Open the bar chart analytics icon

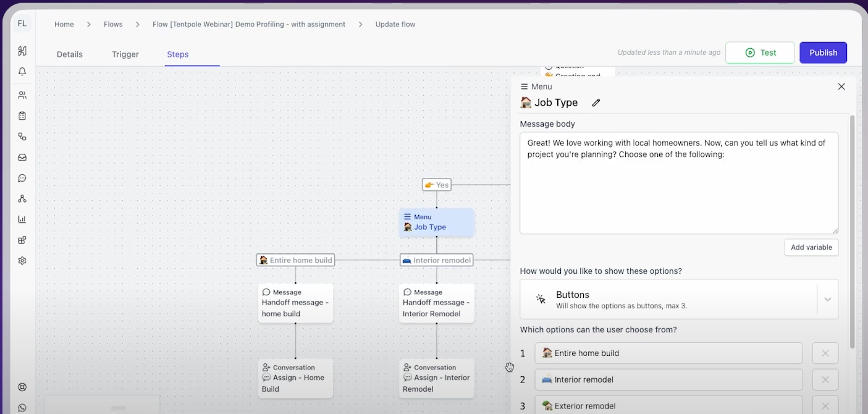click(x=22, y=219)
